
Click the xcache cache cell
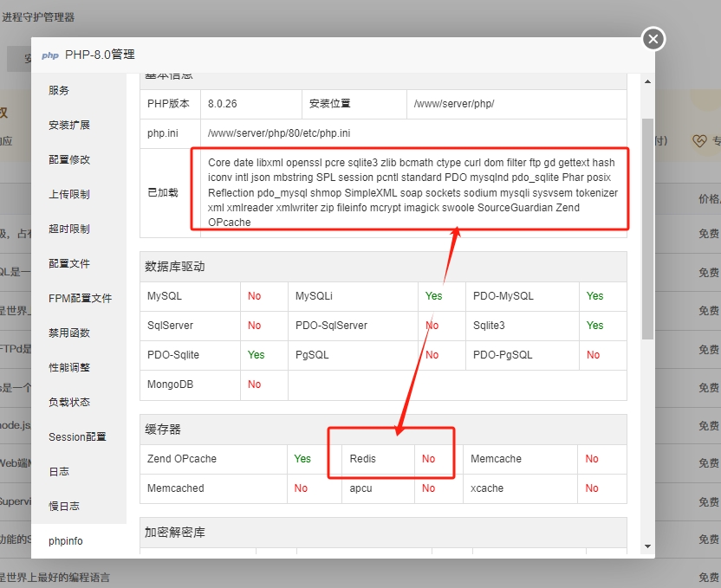click(x=521, y=488)
